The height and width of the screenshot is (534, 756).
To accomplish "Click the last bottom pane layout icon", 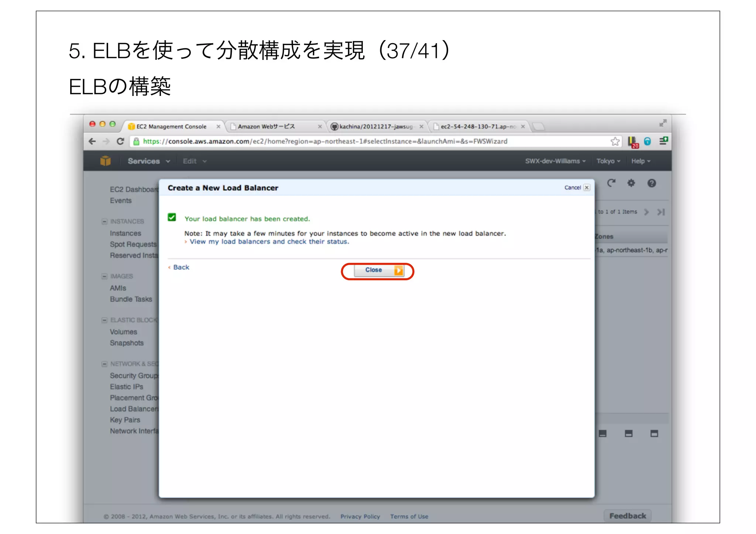I will pyautogui.click(x=654, y=434).
